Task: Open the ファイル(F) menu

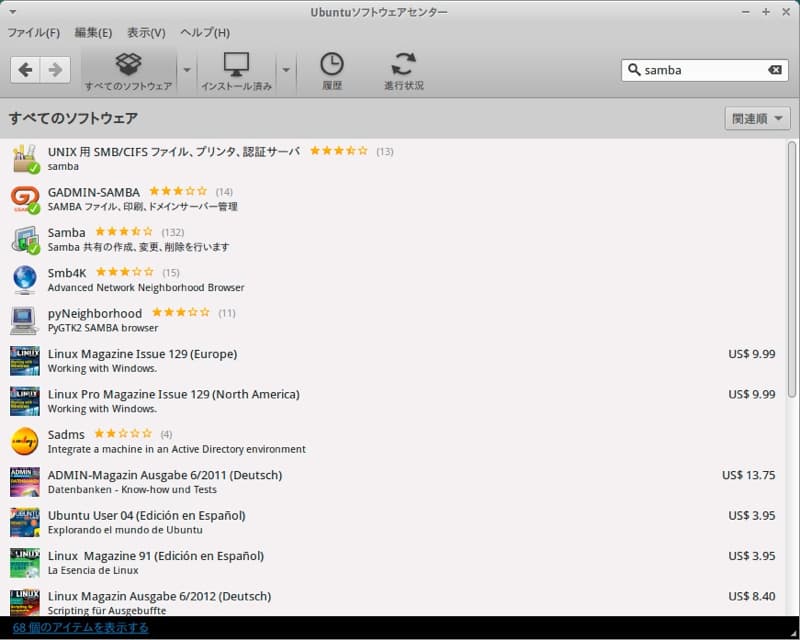Action: pyautogui.click(x=34, y=33)
